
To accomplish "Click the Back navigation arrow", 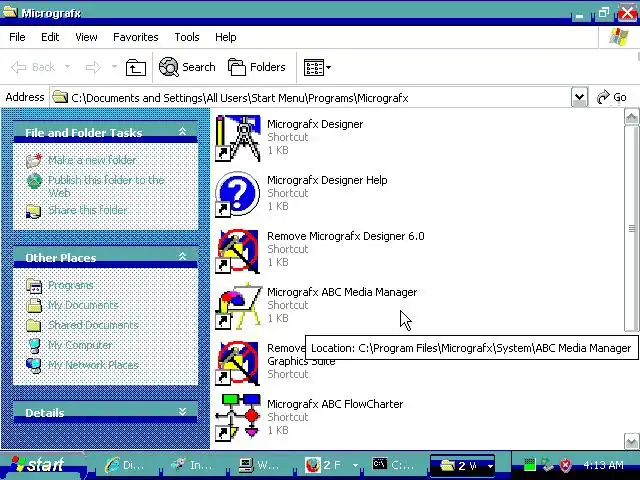I will 18,67.
